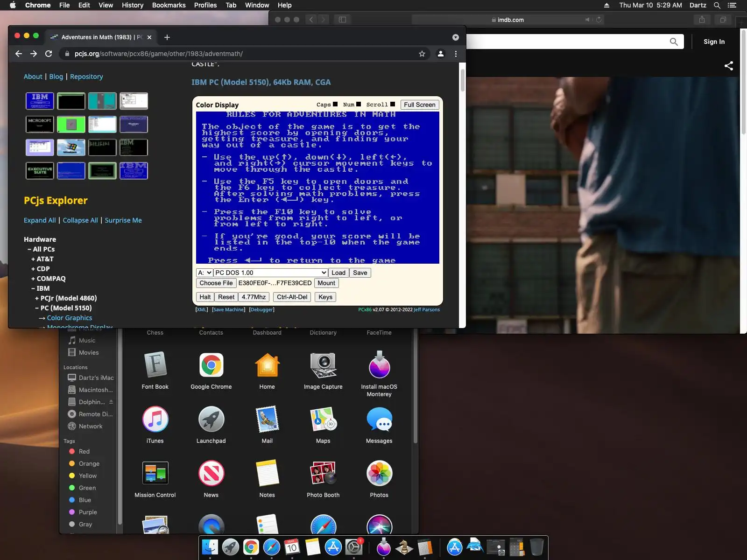Eject the Dolphin volume in Finder sidebar
Image resolution: width=747 pixels, height=560 pixels.
click(x=111, y=402)
